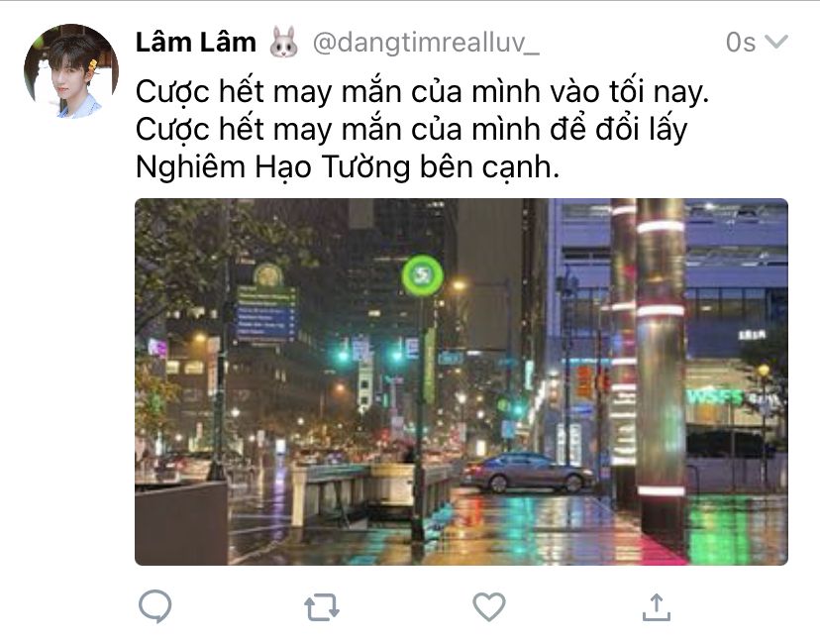Like the tweet with the heart icon
This screenshot has width=820, height=644.
tap(489, 607)
